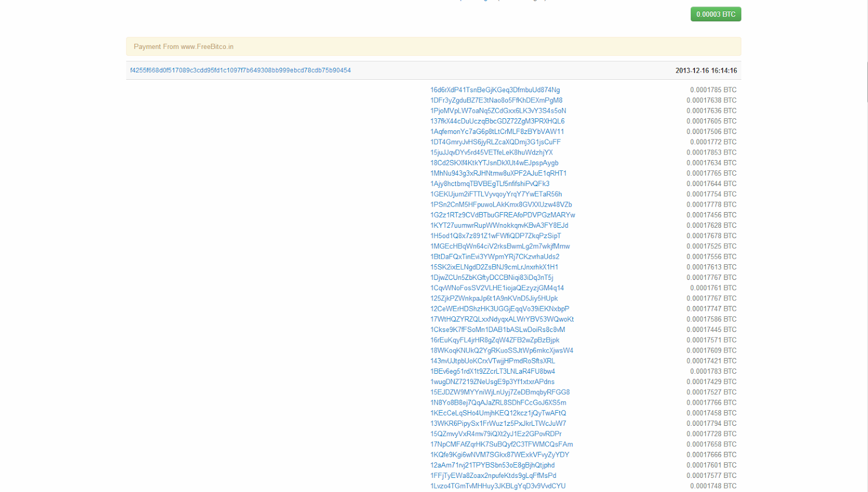
Task: Click the green 0.00003 BTC button
Action: pyautogui.click(x=716, y=14)
